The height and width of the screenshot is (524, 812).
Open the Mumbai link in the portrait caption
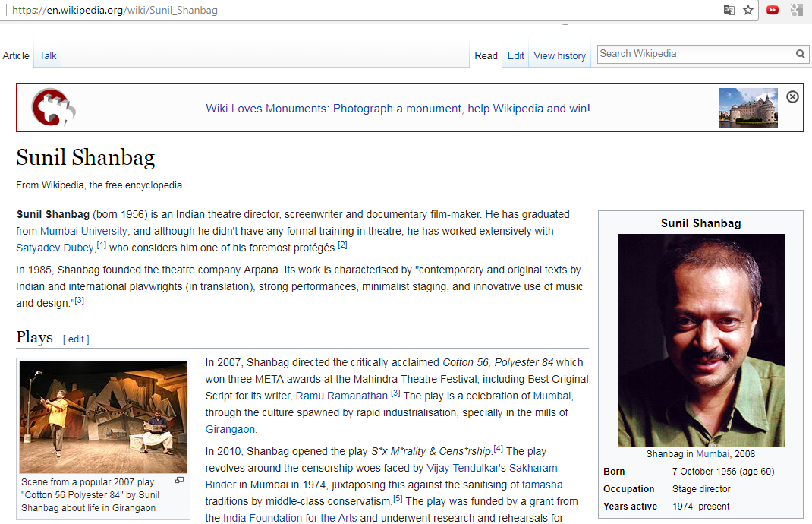[x=712, y=454]
